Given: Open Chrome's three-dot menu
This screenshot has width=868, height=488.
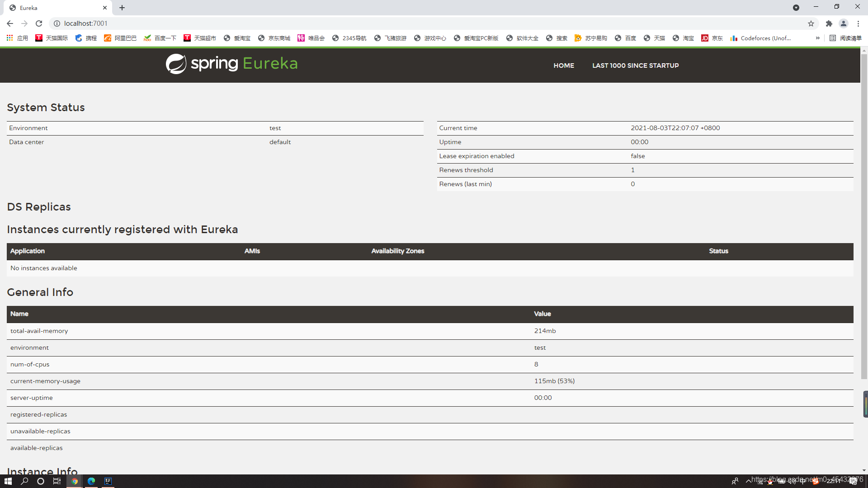Looking at the screenshot, I should [x=858, y=23].
